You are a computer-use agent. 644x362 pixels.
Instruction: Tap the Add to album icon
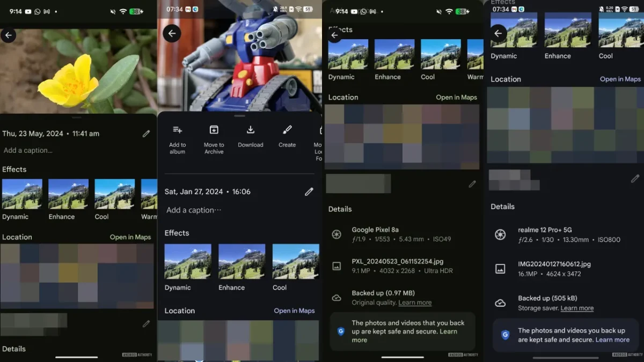(177, 129)
